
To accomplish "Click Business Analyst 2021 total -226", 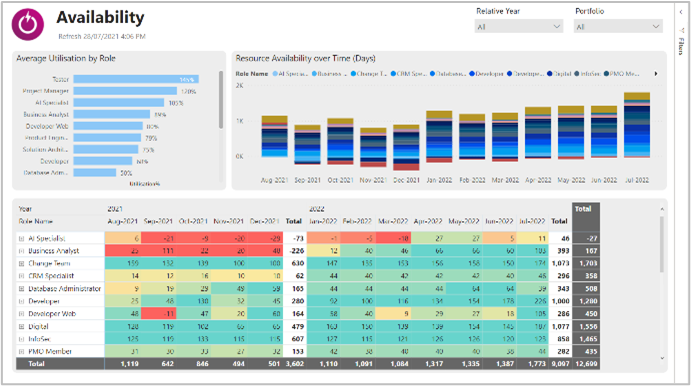I will point(296,251).
